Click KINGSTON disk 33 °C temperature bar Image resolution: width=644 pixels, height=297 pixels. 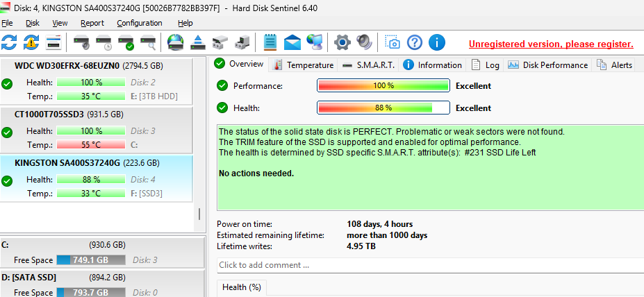(91, 193)
